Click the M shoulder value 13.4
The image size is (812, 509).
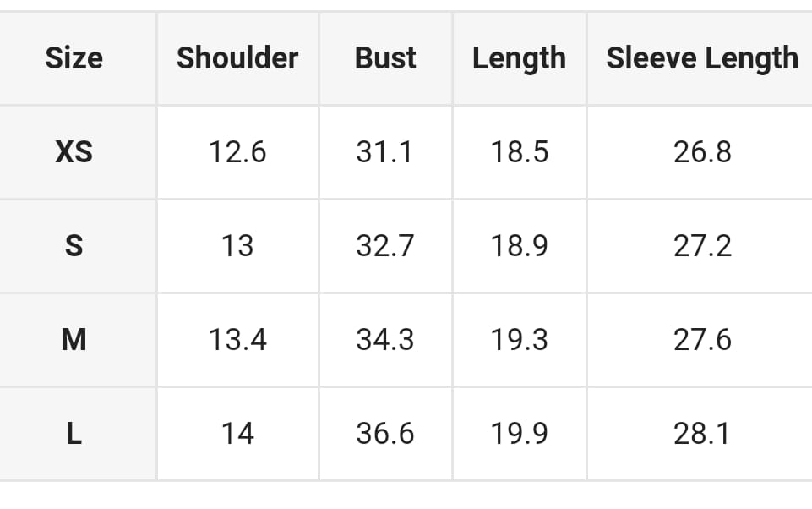(x=237, y=340)
